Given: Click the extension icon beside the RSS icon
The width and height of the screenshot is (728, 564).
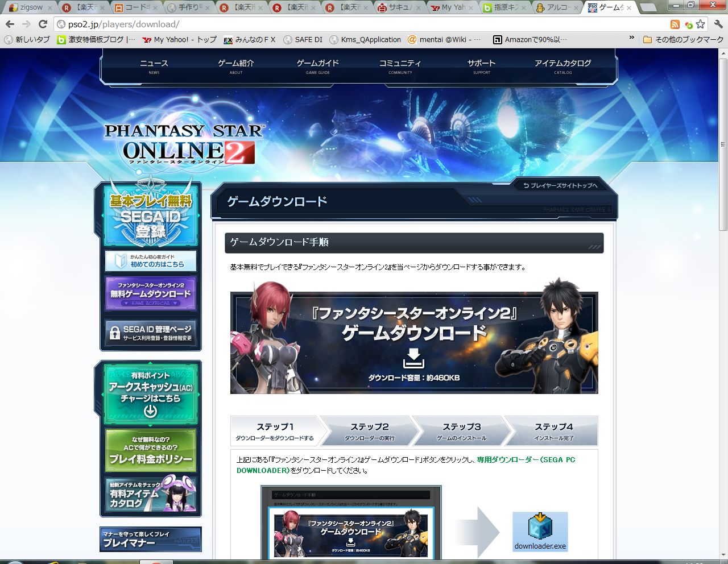Looking at the screenshot, I should pyautogui.click(x=688, y=24).
